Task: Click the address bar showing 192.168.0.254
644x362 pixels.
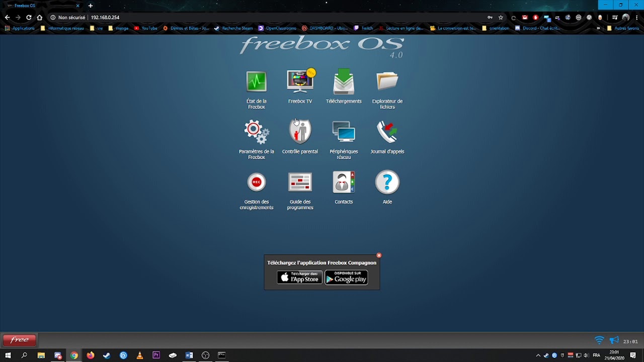Action: [267, 17]
